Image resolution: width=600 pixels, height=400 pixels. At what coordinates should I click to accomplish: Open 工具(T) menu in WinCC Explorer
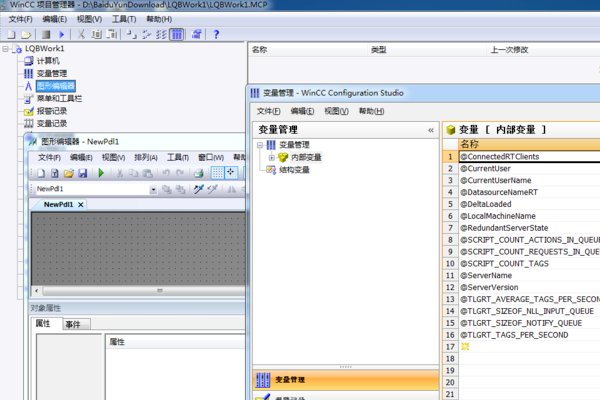(x=124, y=19)
